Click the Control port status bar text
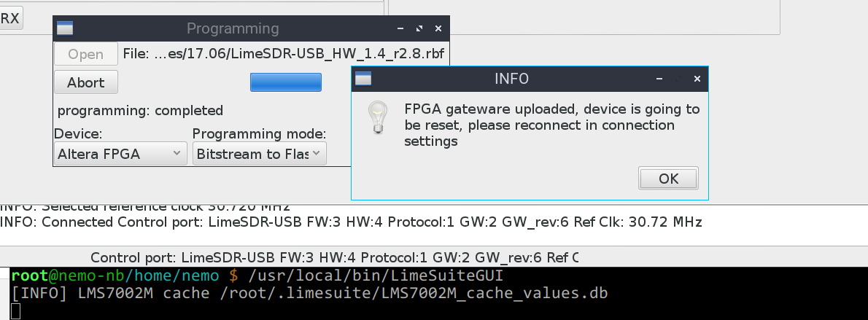This screenshot has width=868, height=320. coord(334,257)
